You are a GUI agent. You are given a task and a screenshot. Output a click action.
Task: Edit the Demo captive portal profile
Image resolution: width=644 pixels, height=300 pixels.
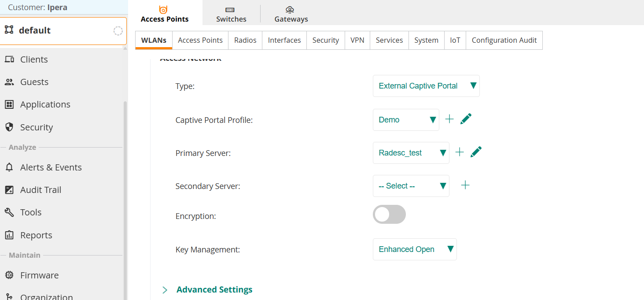pos(466,119)
